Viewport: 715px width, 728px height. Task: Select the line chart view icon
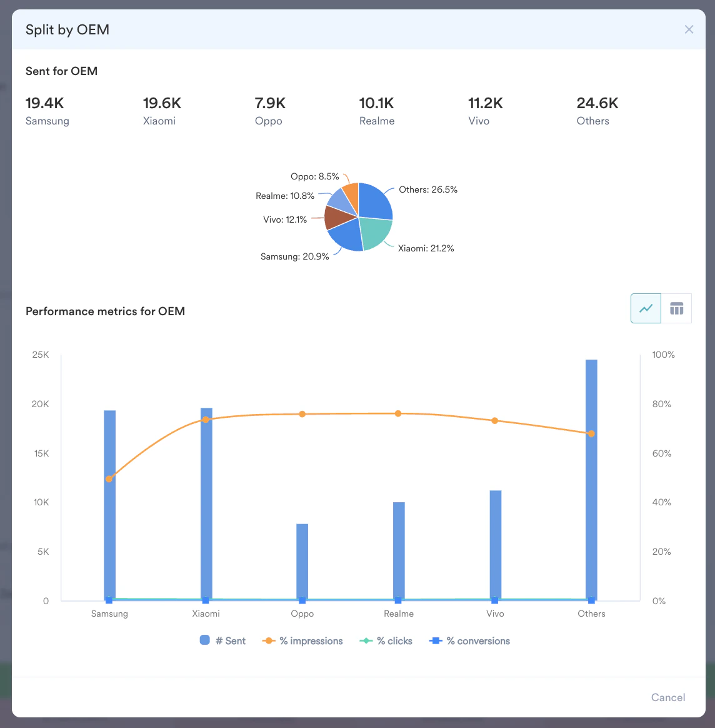click(x=646, y=308)
